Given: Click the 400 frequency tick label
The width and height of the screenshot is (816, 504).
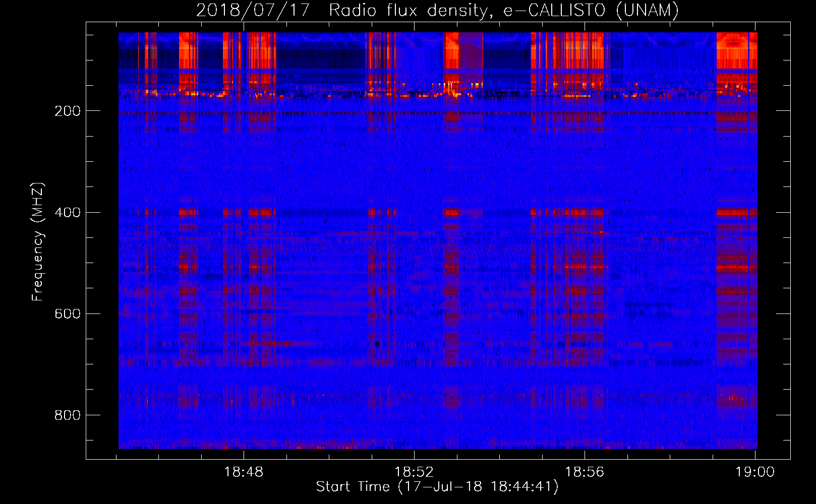Looking at the screenshot, I should [68, 212].
